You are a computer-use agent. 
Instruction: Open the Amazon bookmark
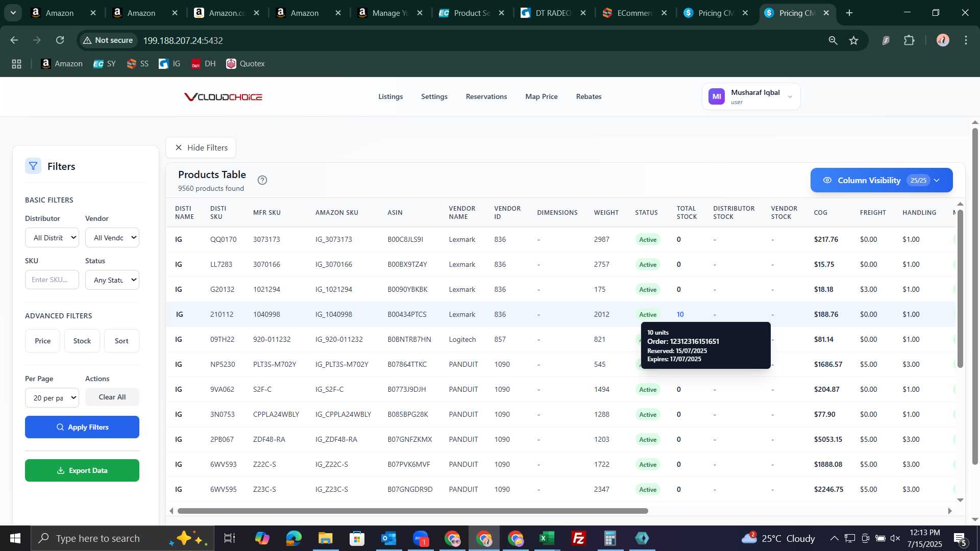click(x=62, y=64)
